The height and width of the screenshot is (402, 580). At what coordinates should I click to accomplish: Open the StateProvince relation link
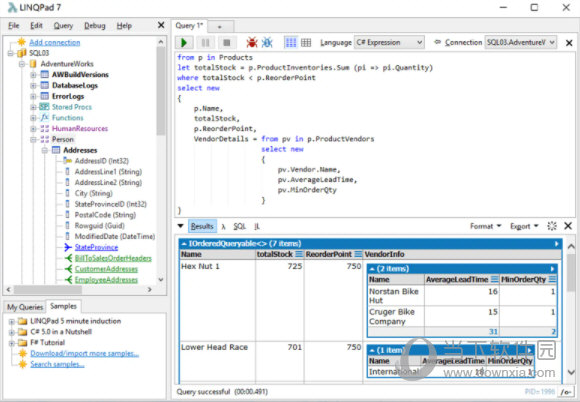click(96, 247)
